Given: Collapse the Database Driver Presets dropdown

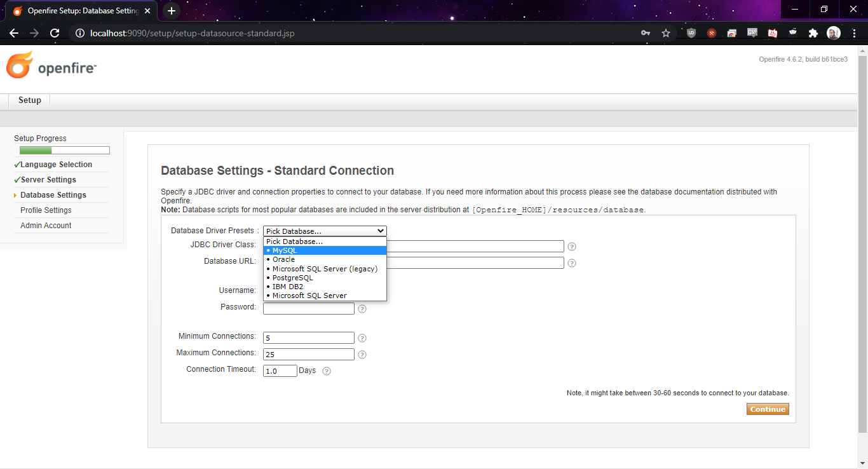Looking at the screenshot, I should (x=325, y=231).
